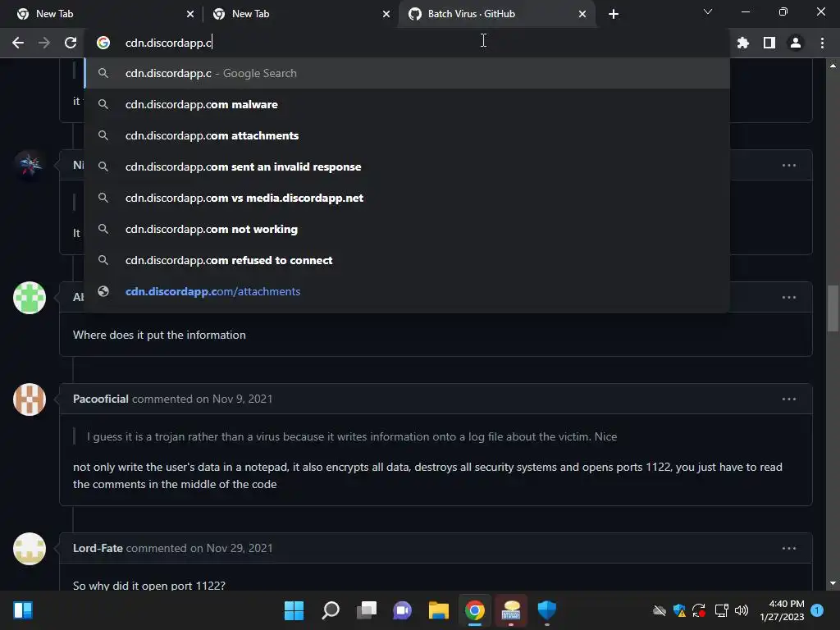Click the Chrome icon on the taskbar
840x630 pixels.
(x=475, y=610)
